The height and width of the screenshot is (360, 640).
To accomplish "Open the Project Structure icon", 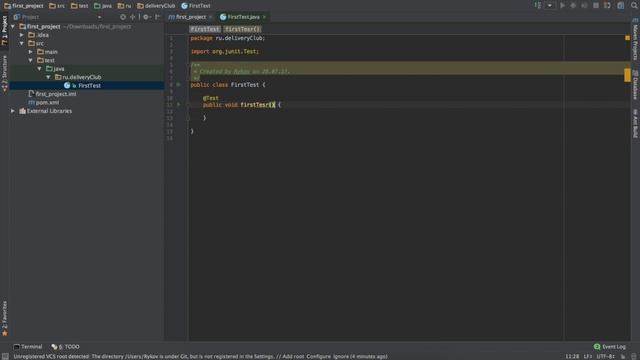I will (x=620, y=5).
